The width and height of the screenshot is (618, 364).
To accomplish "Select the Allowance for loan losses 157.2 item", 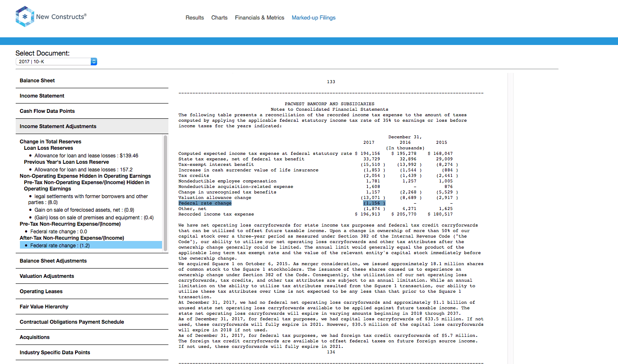I will coord(84,170).
